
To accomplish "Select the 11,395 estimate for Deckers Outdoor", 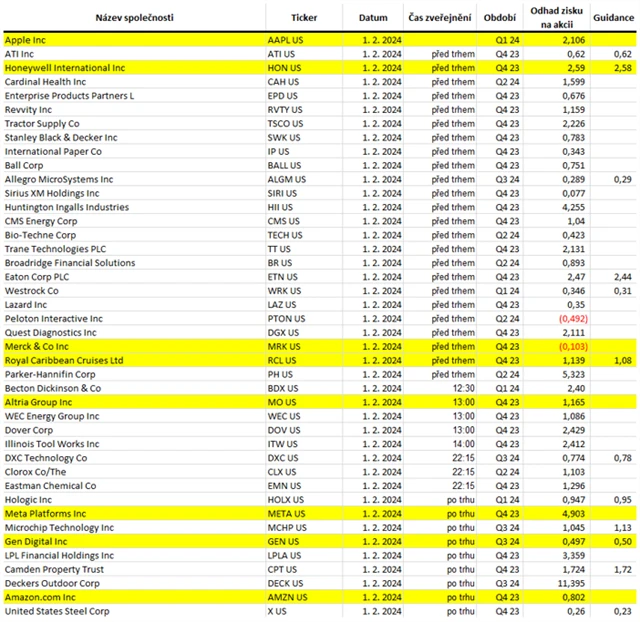I will [571, 582].
